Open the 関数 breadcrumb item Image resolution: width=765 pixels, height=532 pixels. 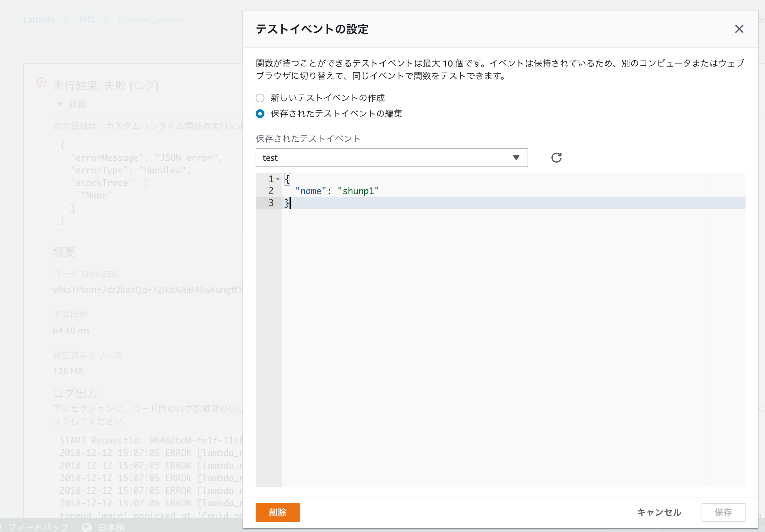(86, 20)
